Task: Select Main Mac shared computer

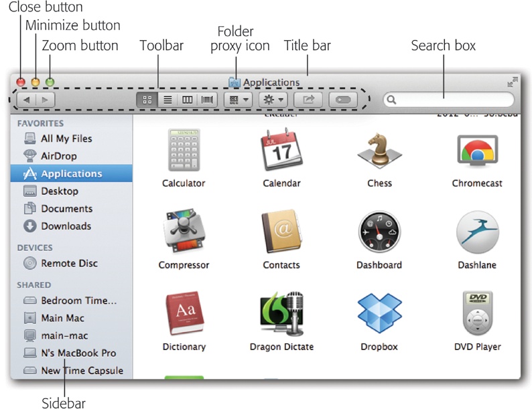Action: point(72,318)
